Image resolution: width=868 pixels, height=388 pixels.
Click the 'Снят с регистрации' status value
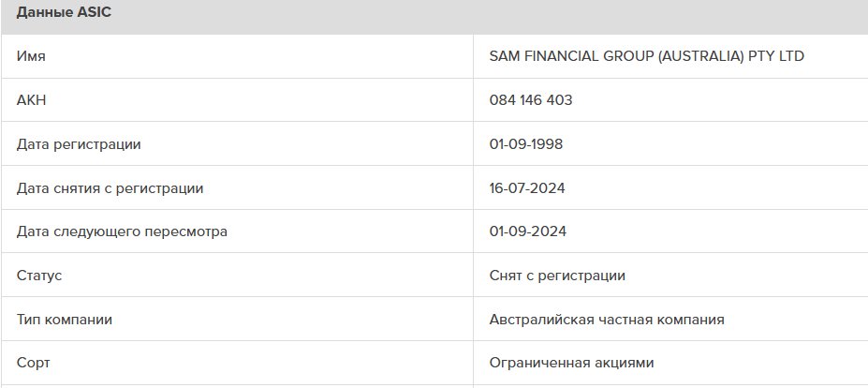click(x=557, y=276)
